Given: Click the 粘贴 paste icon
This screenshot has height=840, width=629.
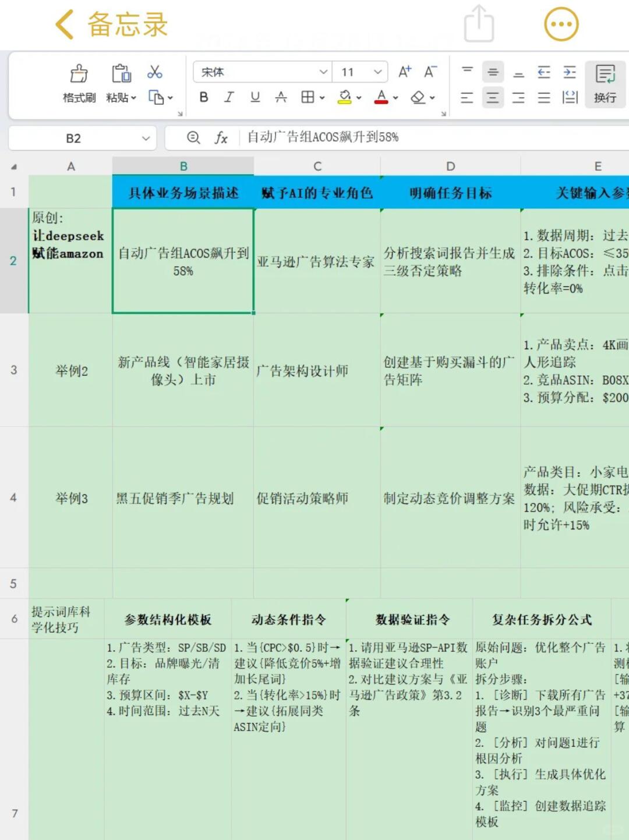Looking at the screenshot, I should tap(121, 73).
